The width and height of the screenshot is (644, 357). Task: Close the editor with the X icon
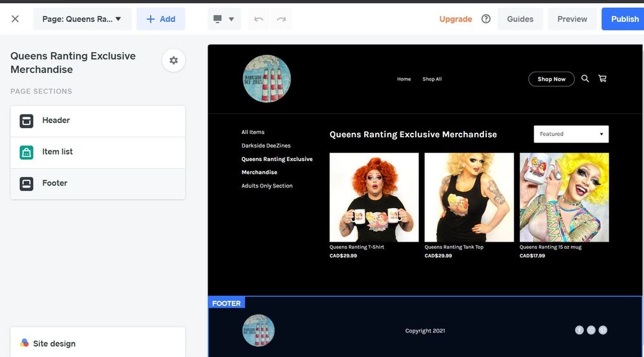[x=15, y=19]
